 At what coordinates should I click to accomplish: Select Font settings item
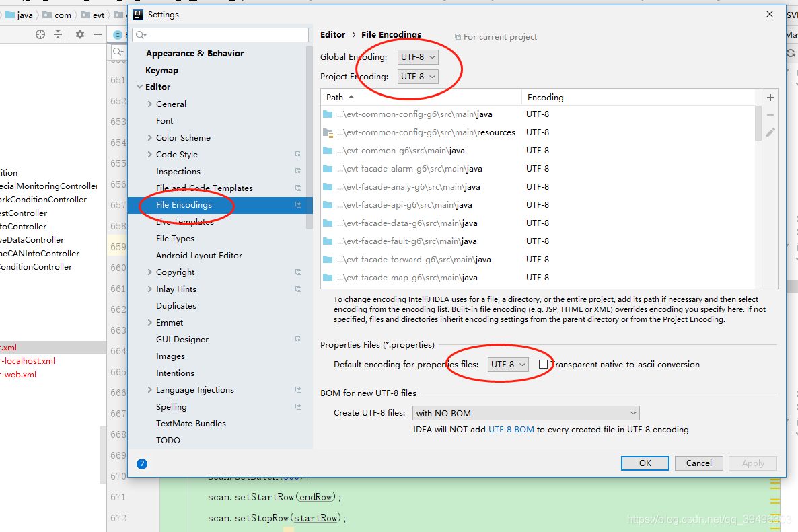pyautogui.click(x=164, y=120)
